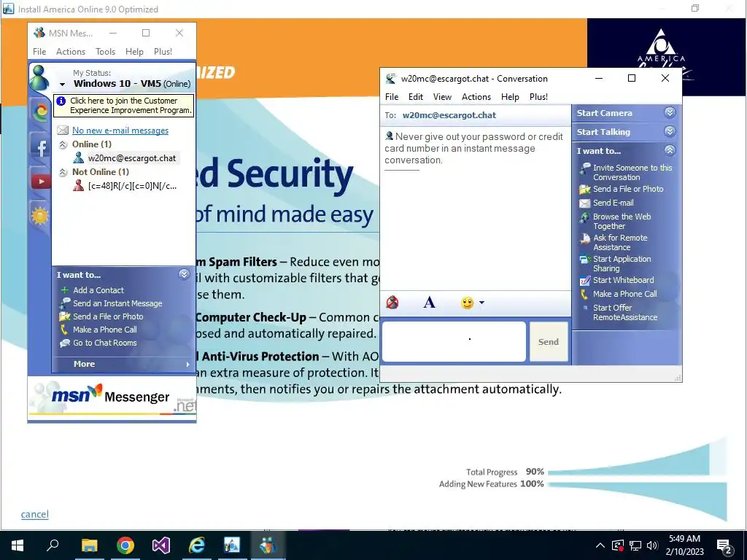Click the Start Whiteboard icon

(584, 281)
